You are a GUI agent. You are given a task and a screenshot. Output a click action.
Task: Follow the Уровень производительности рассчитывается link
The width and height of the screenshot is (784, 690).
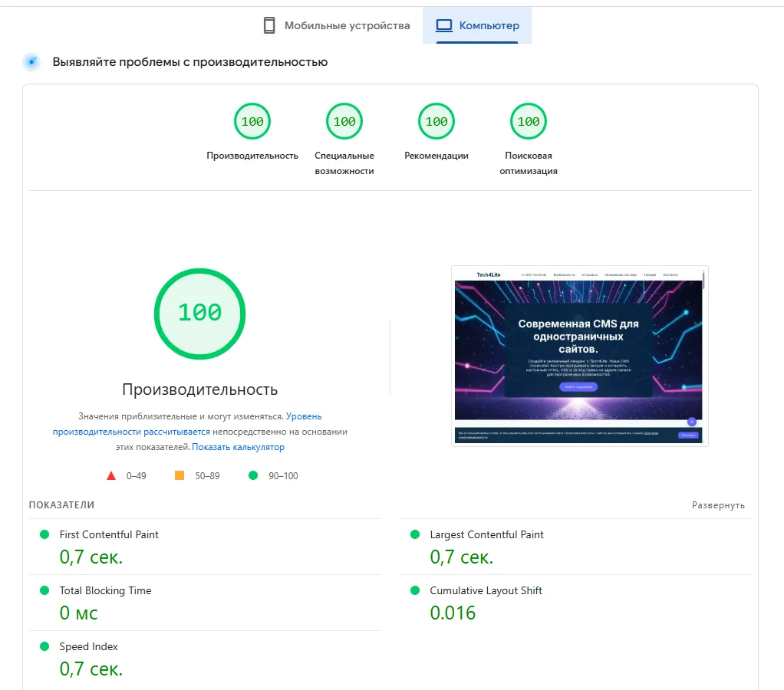(x=131, y=432)
